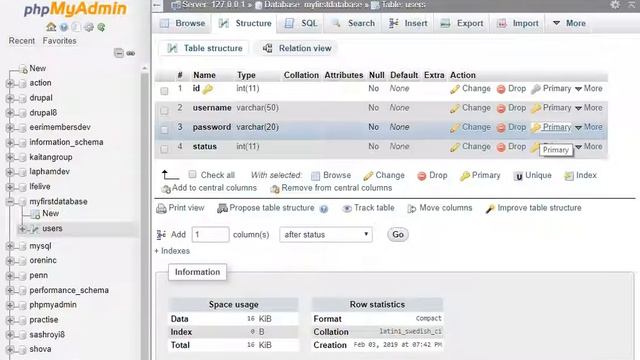
Task: Click the red Drop icon for status row
Action: click(x=501, y=147)
